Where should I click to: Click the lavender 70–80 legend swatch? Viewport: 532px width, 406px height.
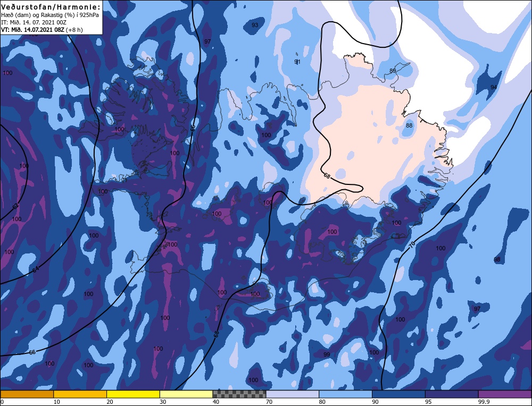tap(293, 394)
